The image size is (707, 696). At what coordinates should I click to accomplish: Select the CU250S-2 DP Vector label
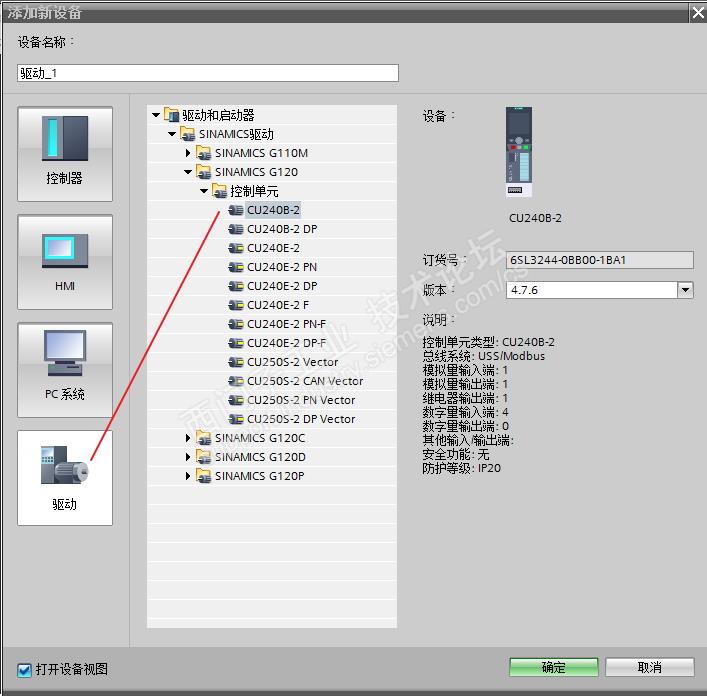click(301, 419)
